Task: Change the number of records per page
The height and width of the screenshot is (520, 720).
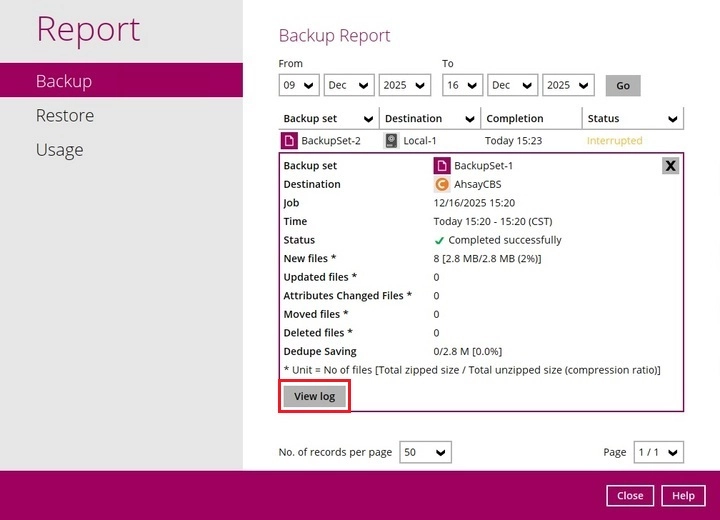Action: click(425, 453)
